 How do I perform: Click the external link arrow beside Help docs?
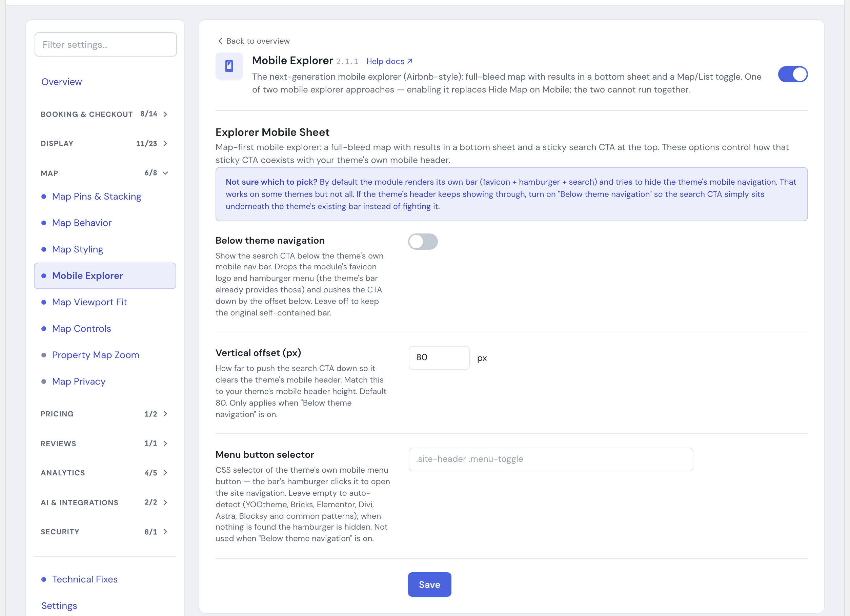pyautogui.click(x=410, y=61)
